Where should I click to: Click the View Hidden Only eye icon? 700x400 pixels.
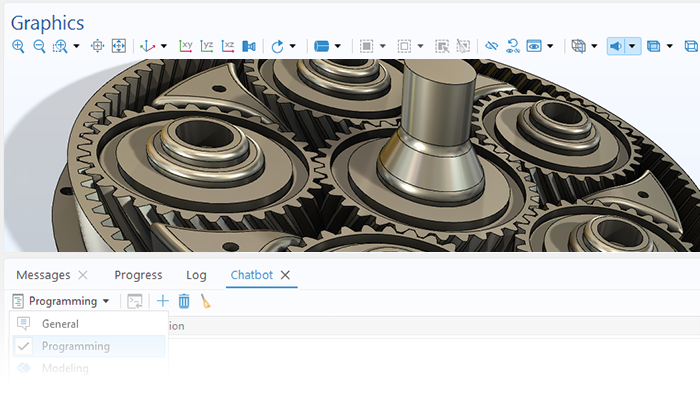coord(534,46)
